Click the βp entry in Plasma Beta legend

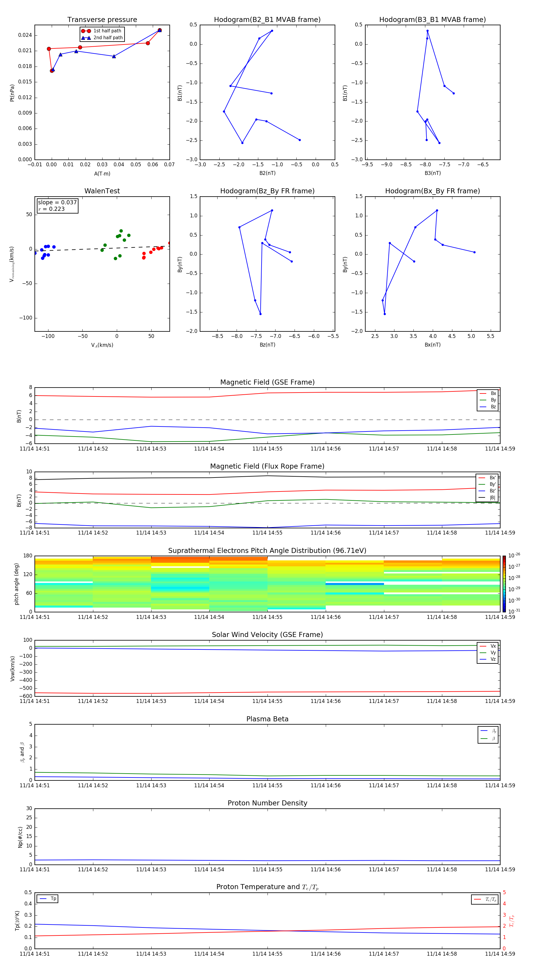click(x=488, y=731)
